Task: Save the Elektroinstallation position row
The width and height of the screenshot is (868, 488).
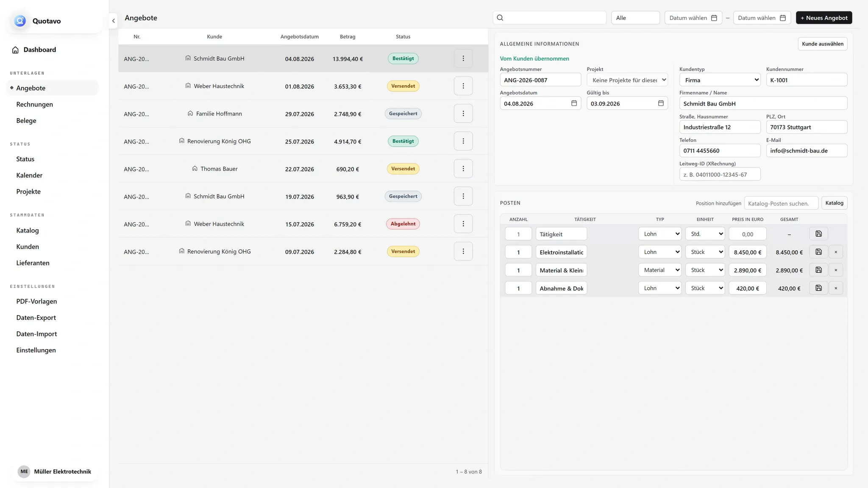Action: pos(818,252)
